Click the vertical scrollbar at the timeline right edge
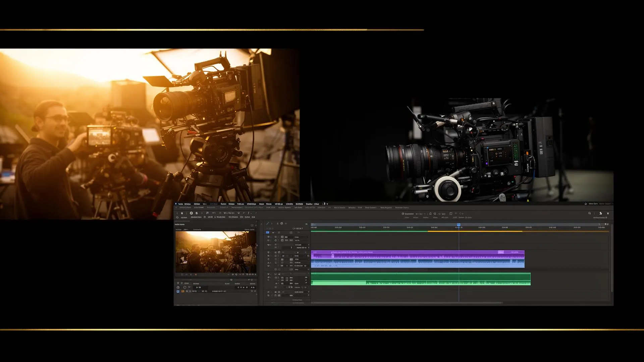Viewport: 644px width, 362px height. 611,258
